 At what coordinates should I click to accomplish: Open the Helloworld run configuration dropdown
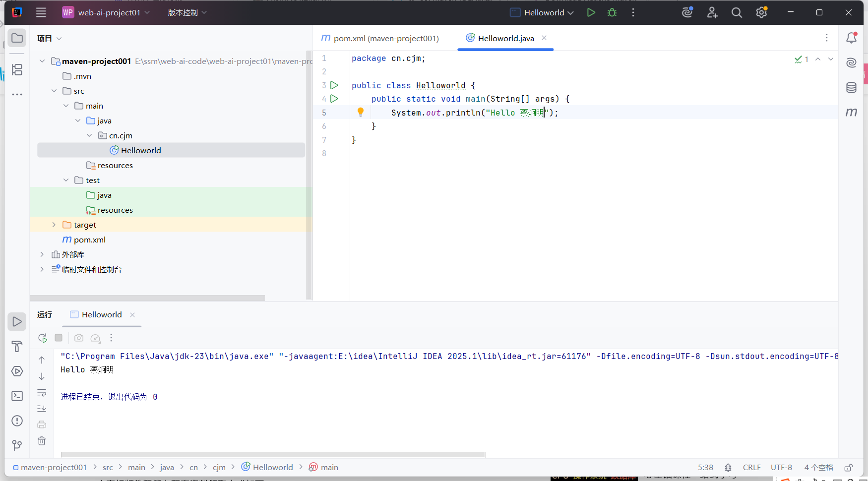click(542, 13)
